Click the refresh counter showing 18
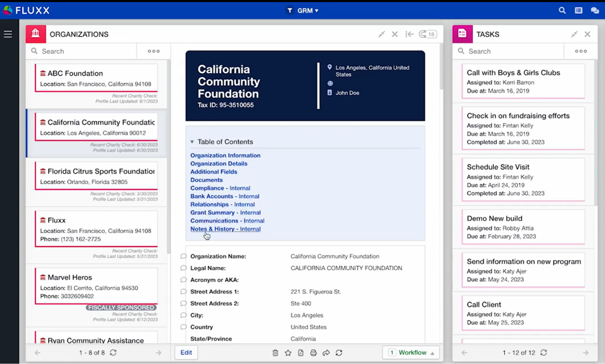Image resolution: width=605 pixels, height=364 pixels. pos(428,34)
